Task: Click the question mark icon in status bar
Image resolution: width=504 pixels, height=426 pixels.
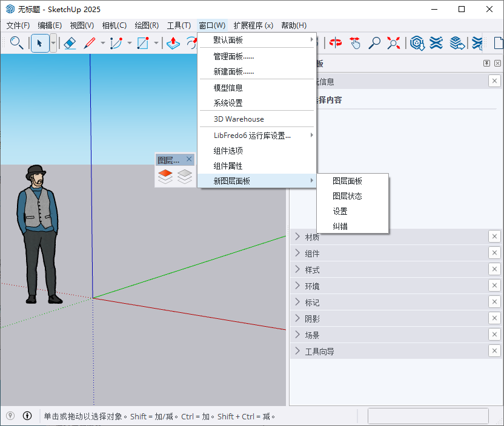Action: pos(10,416)
